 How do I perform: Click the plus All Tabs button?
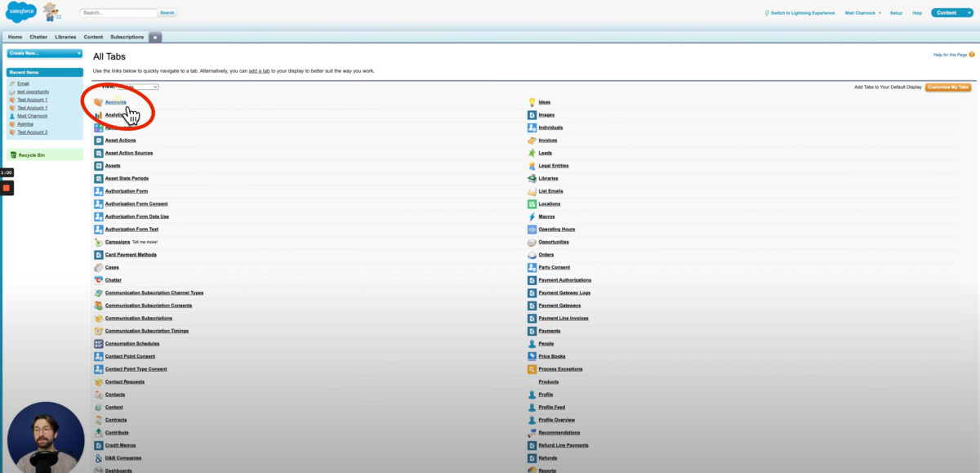[155, 37]
